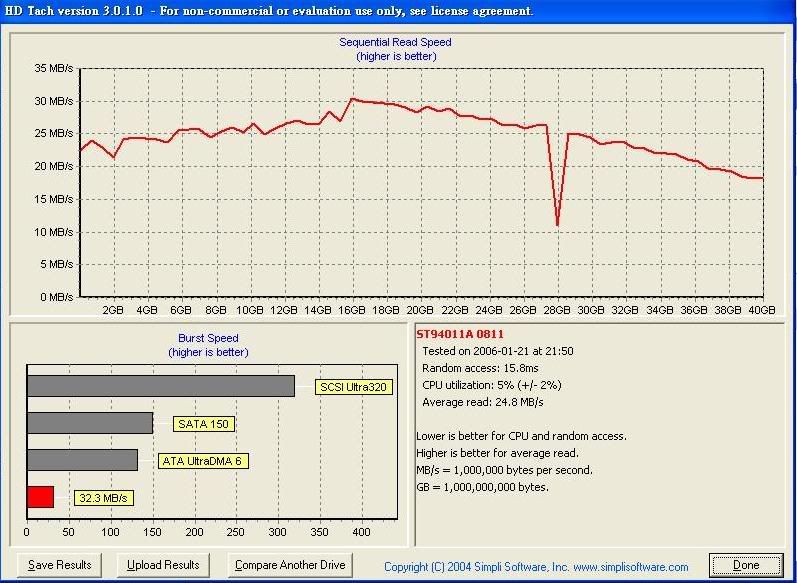The width and height of the screenshot is (797, 583).
Task: Click the sharp dip at 28GB on graph
Action: coord(557,222)
